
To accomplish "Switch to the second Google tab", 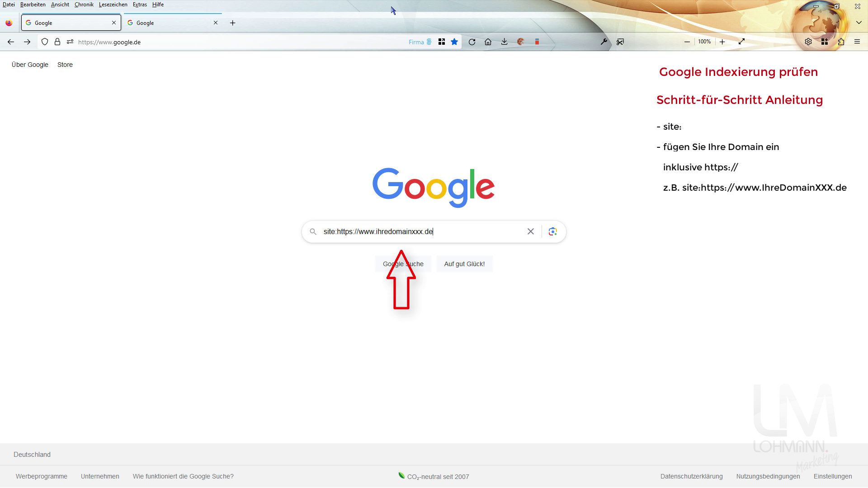I will pos(172,23).
